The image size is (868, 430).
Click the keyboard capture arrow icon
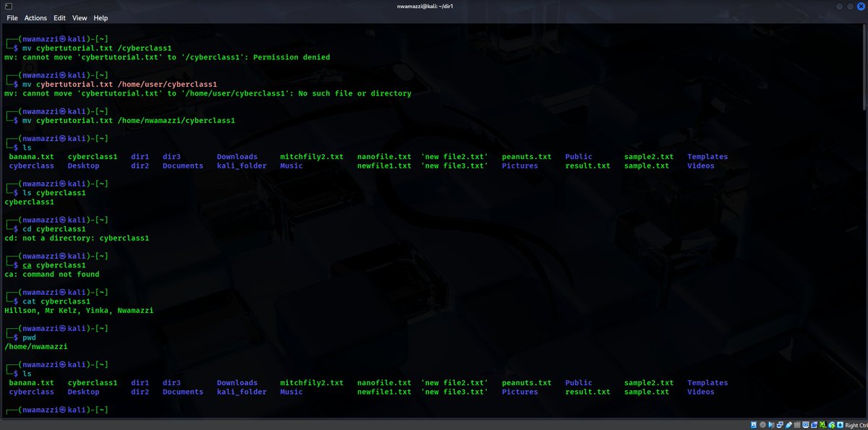[x=840, y=425]
